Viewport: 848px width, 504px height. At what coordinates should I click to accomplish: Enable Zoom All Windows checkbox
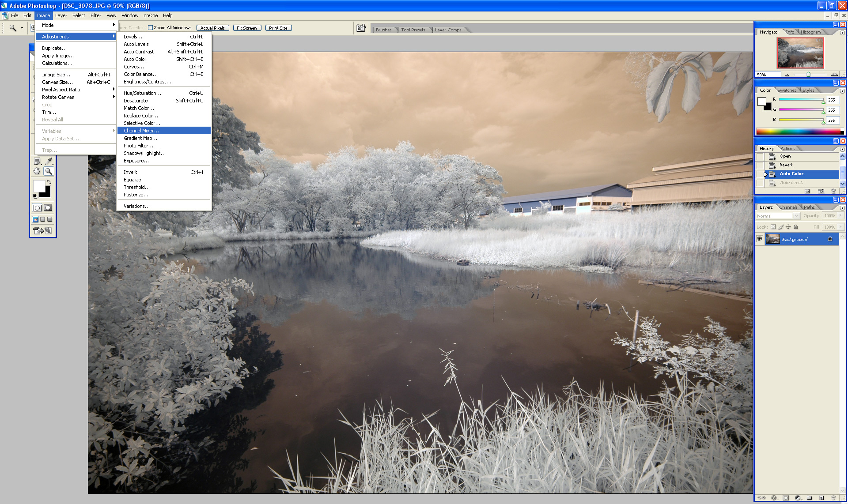click(150, 28)
